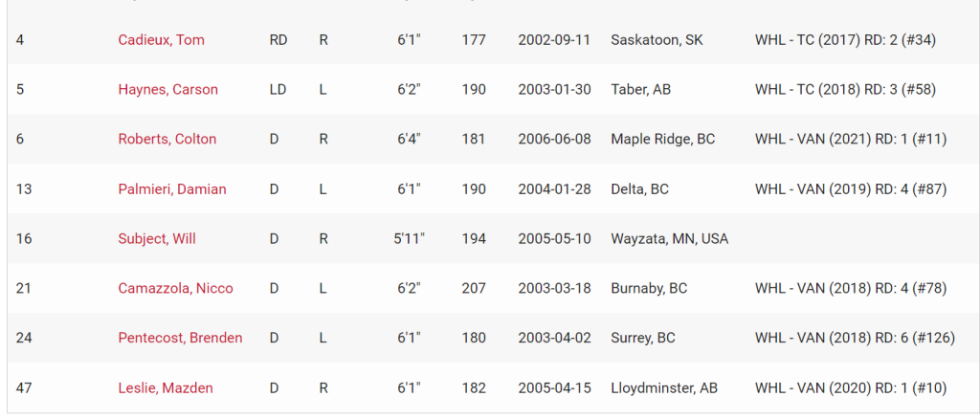980x419 pixels.
Task: Open the Subject, Will player link
Action: point(157,238)
